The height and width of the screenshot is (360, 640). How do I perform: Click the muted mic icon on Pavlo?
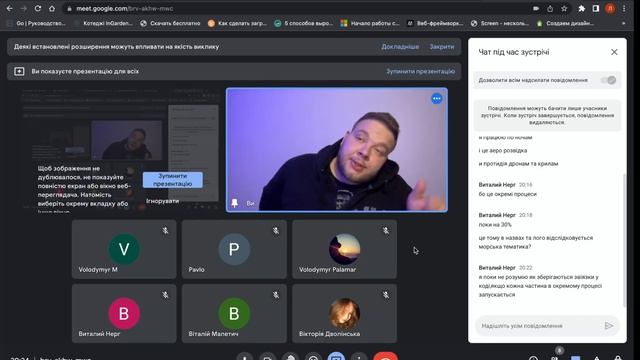click(x=276, y=231)
